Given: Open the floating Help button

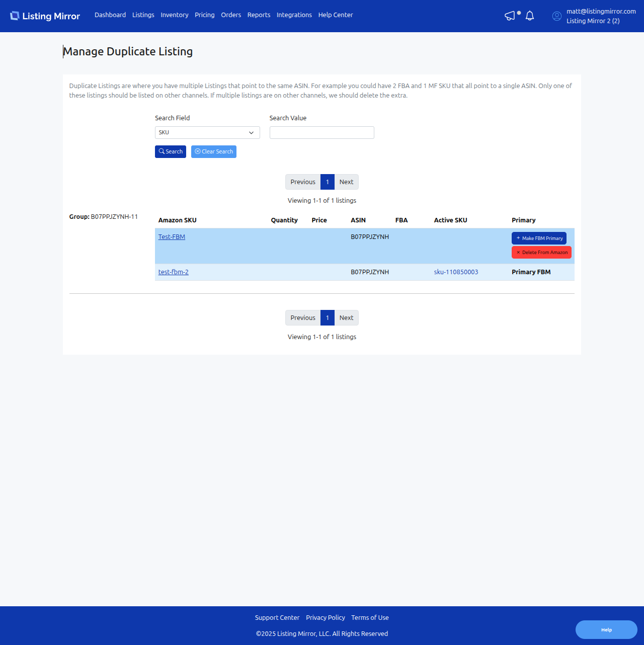Looking at the screenshot, I should [606, 630].
